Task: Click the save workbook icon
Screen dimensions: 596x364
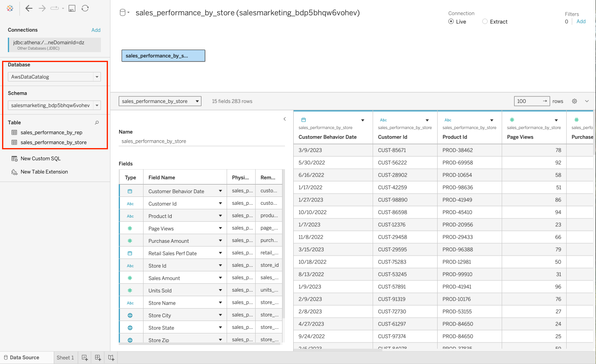Action: tap(72, 8)
